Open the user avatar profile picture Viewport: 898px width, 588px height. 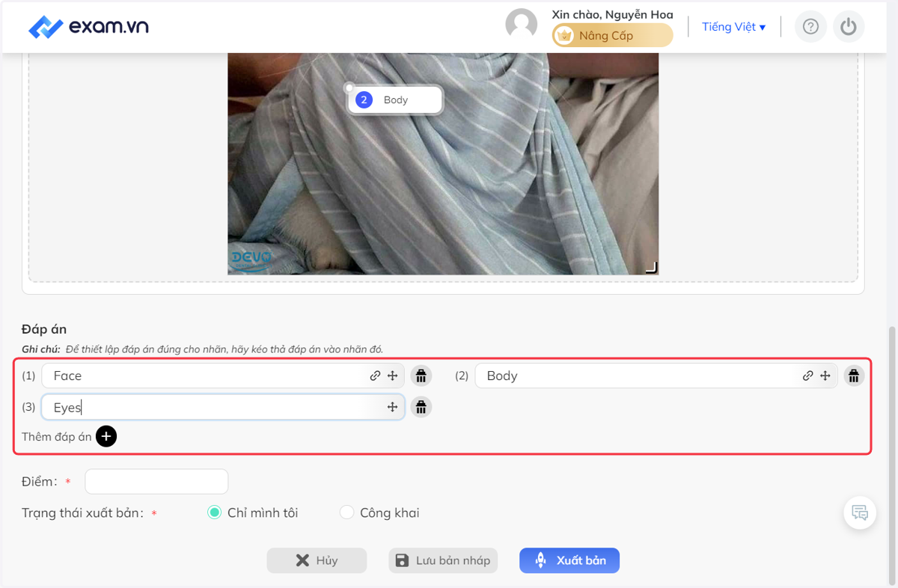(x=522, y=25)
